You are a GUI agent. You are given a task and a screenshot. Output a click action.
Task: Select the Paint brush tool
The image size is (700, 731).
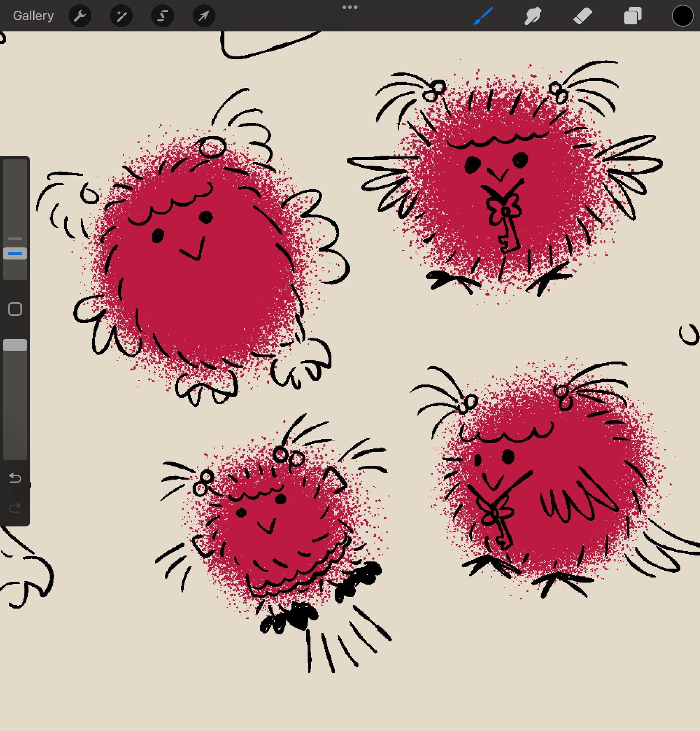[483, 16]
